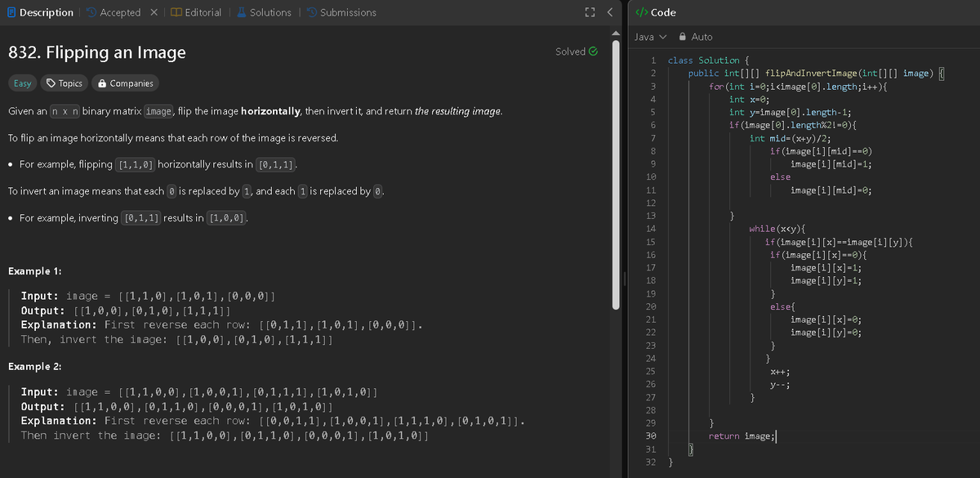Image resolution: width=980 pixels, height=478 pixels.
Task: Click the Example 1 Input line
Action: click(x=147, y=296)
